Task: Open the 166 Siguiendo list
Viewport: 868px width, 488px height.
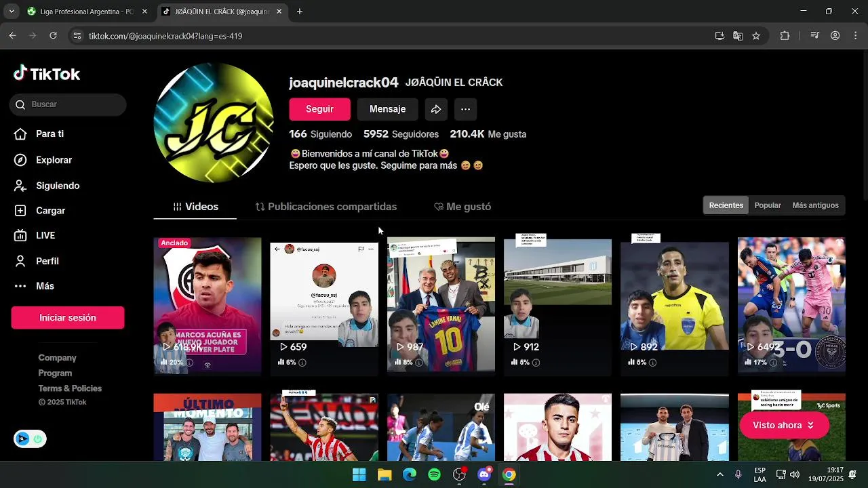Action: click(321, 134)
